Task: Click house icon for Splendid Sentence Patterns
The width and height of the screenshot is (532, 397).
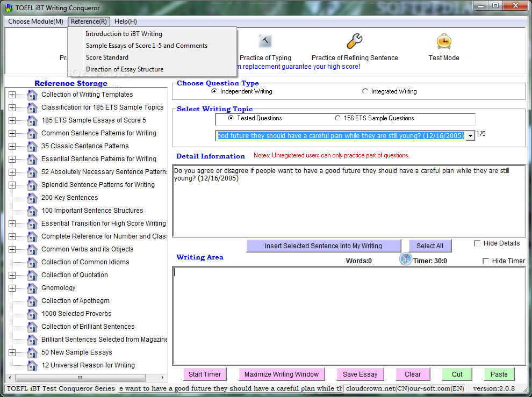Action: click(x=32, y=185)
